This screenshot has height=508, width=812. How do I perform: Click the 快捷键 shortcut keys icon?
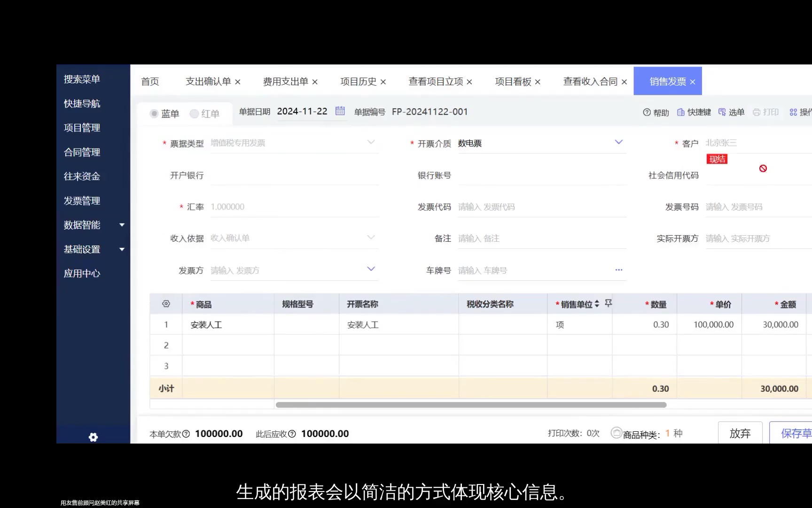click(x=681, y=112)
